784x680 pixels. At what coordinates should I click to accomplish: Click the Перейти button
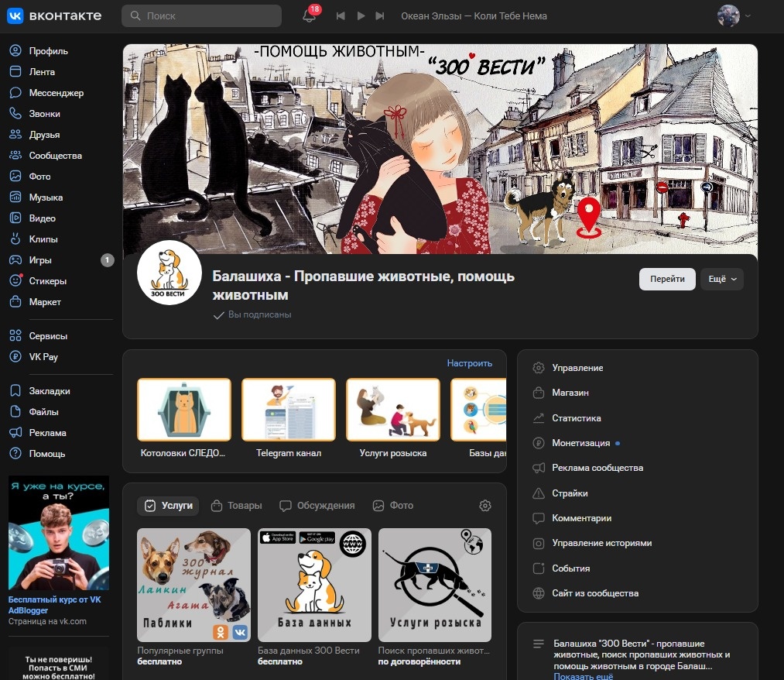click(667, 280)
